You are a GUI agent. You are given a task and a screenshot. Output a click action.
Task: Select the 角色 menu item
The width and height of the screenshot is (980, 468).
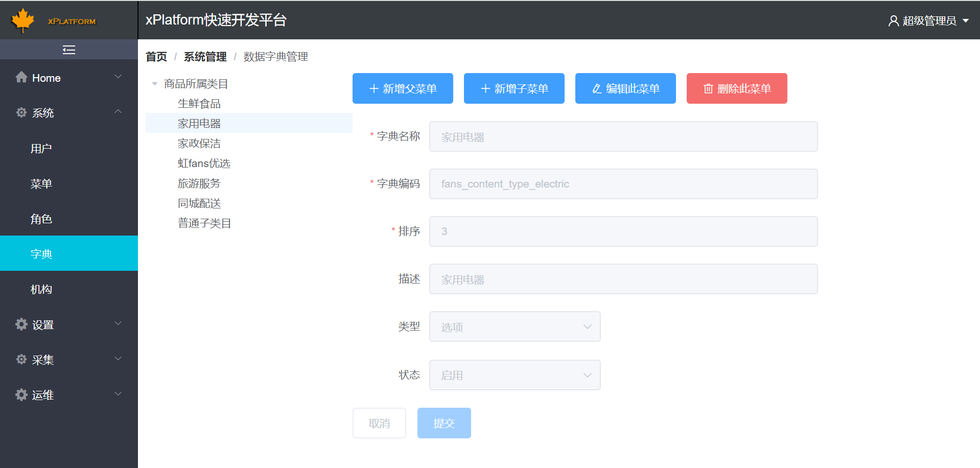tap(41, 219)
